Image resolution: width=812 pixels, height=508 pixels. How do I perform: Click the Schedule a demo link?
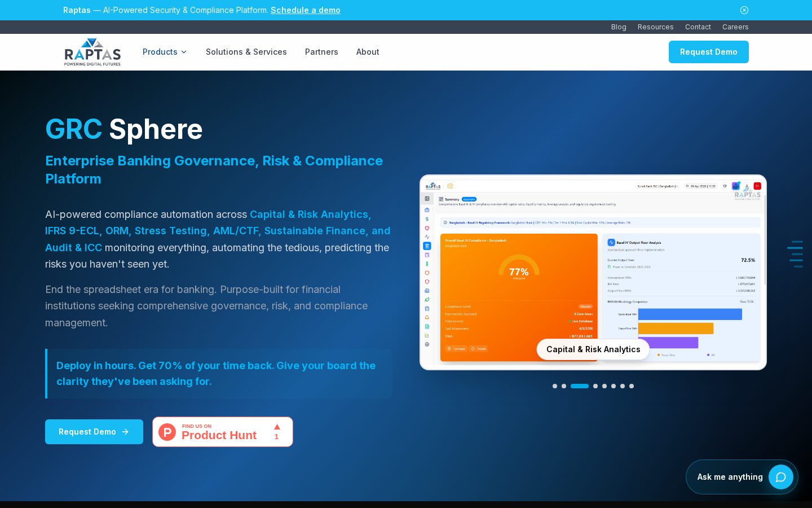[x=306, y=10]
